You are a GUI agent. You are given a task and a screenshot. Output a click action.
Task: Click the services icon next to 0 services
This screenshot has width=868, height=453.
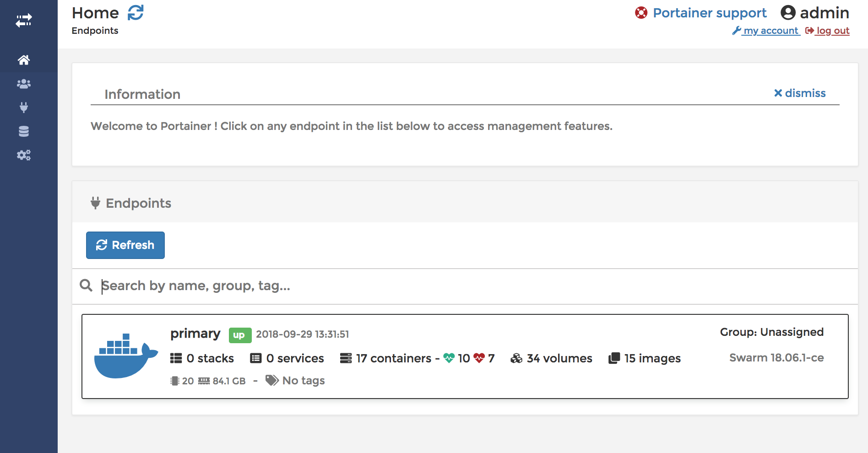coord(255,358)
